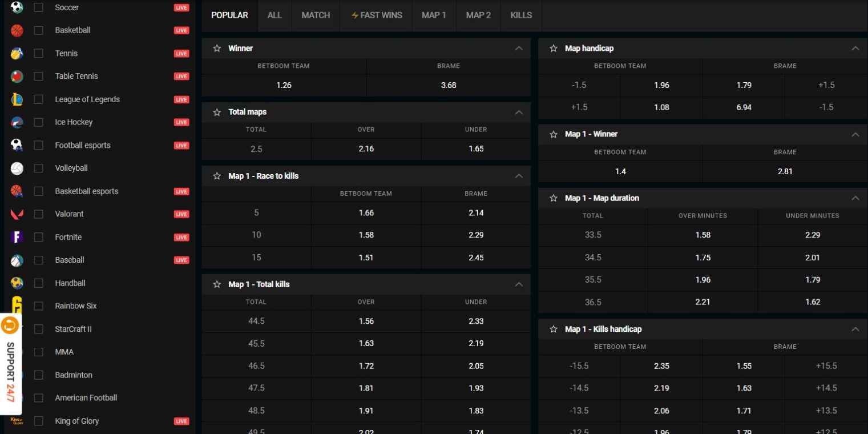The height and width of the screenshot is (434, 868).
Task: Check the Soccer checkbox
Action: 39,7
